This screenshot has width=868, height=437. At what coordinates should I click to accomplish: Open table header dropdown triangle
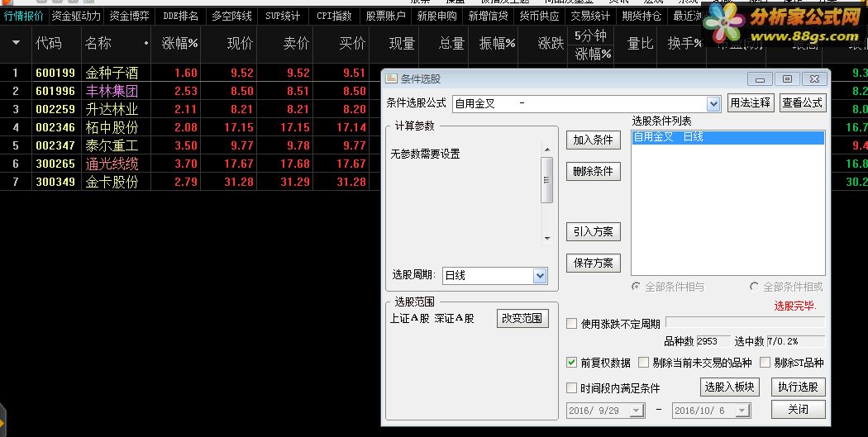(x=16, y=43)
